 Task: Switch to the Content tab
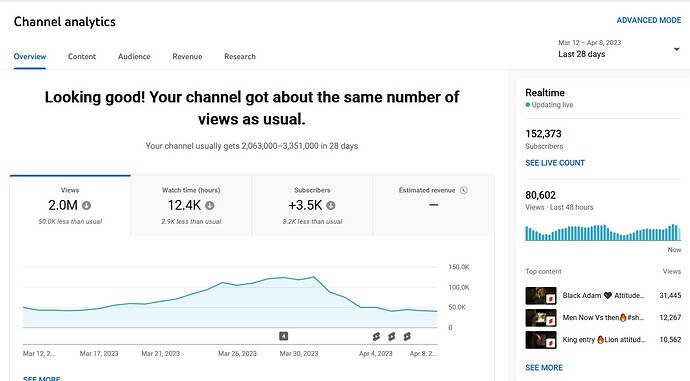coord(82,56)
